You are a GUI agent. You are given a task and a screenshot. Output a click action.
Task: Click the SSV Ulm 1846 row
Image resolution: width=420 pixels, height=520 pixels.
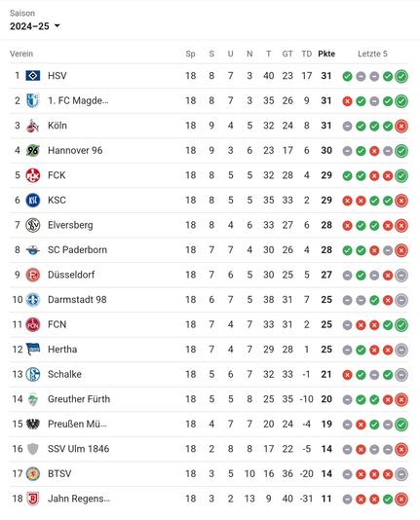tap(209, 449)
